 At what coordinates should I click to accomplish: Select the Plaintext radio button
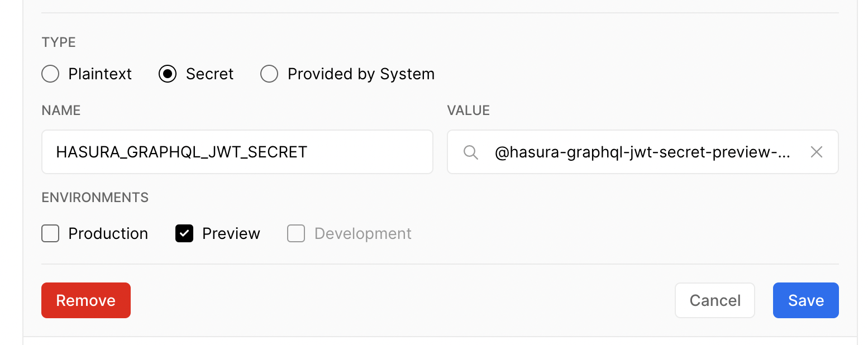point(50,74)
